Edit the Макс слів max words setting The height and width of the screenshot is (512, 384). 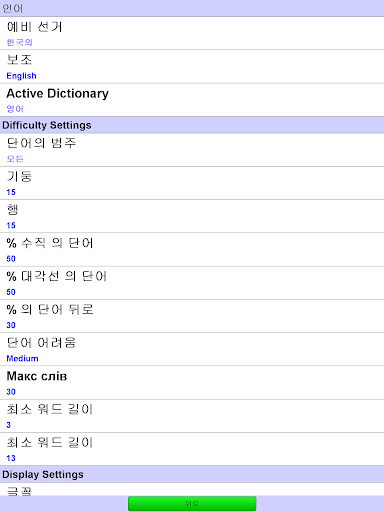pyautogui.click(x=192, y=383)
